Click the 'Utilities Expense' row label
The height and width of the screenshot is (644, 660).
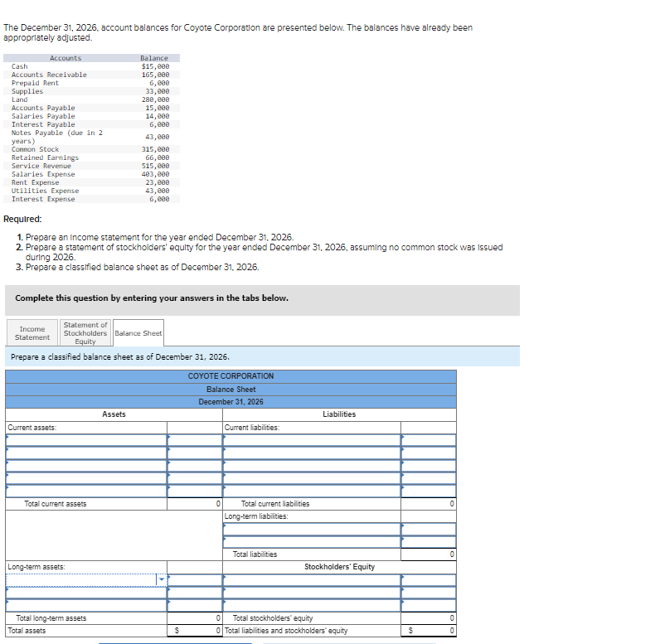pos(45,191)
